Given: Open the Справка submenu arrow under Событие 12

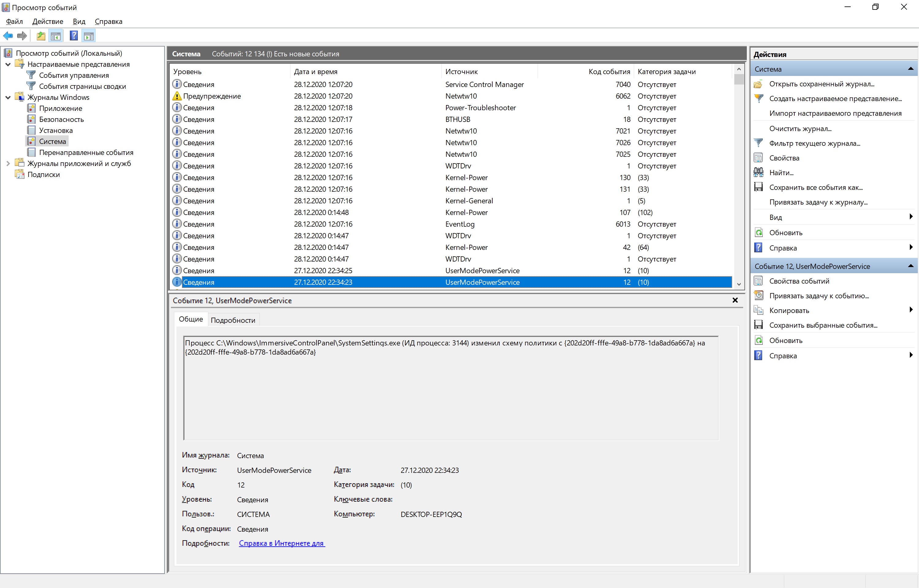Looking at the screenshot, I should click(911, 355).
